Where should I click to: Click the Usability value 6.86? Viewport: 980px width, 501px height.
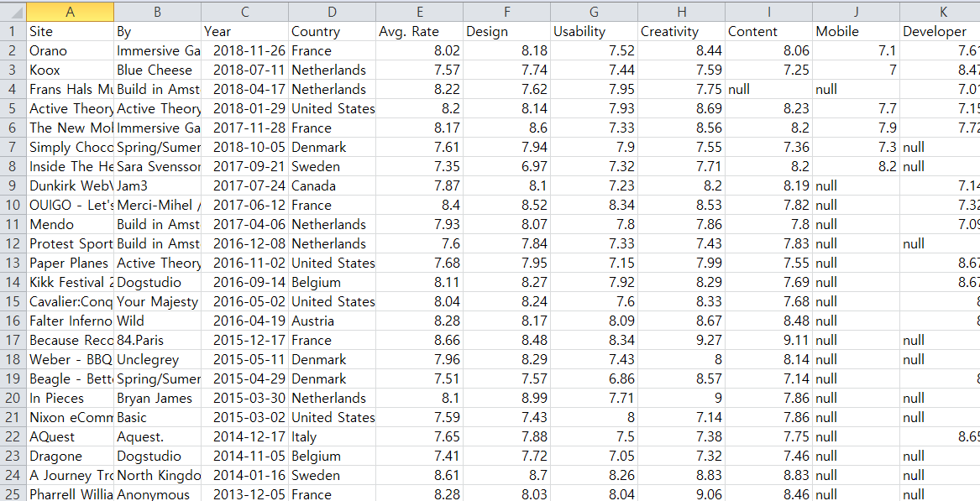tap(594, 378)
